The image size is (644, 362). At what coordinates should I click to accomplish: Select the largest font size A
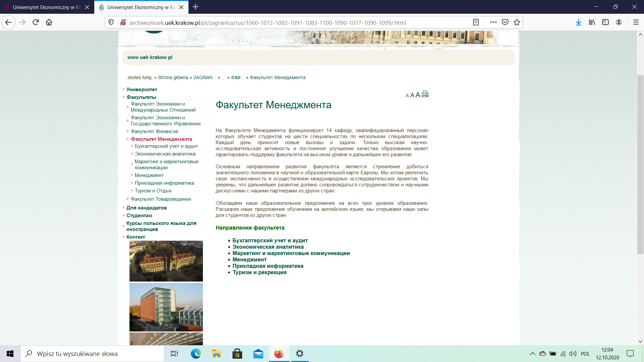point(418,95)
